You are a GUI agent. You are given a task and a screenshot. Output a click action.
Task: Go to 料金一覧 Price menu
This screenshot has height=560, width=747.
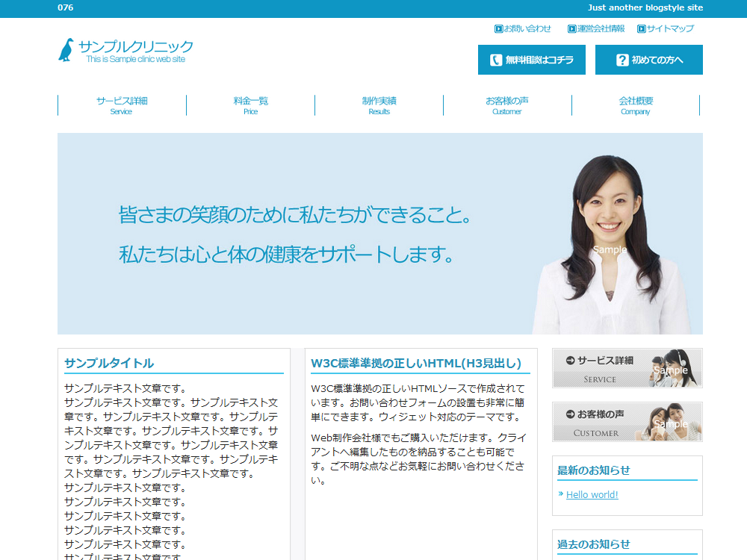pyautogui.click(x=250, y=105)
